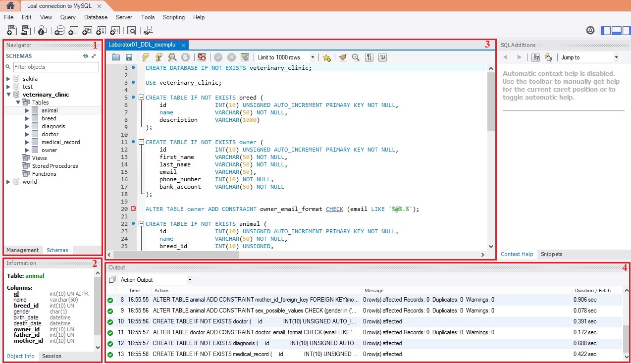Collapse the veterinary_clinic schema
The image size is (631, 364).
pos(8,95)
